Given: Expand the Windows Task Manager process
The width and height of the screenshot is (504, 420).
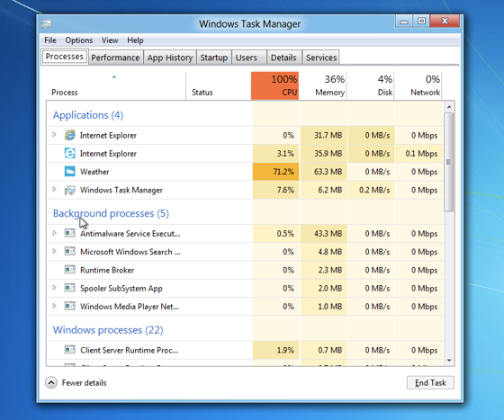Looking at the screenshot, I should pyautogui.click(x=54, y=190).
